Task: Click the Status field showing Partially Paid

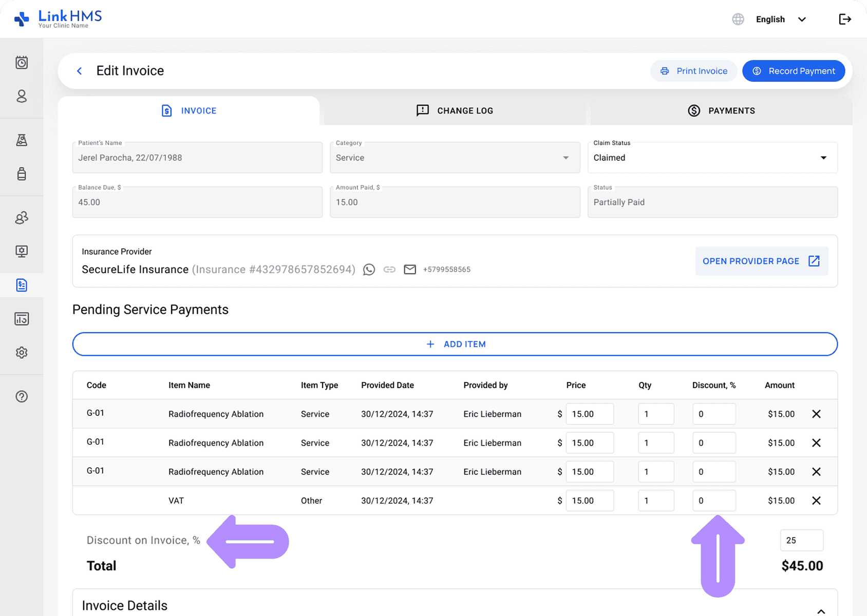Action: click(x=712, y=202)
